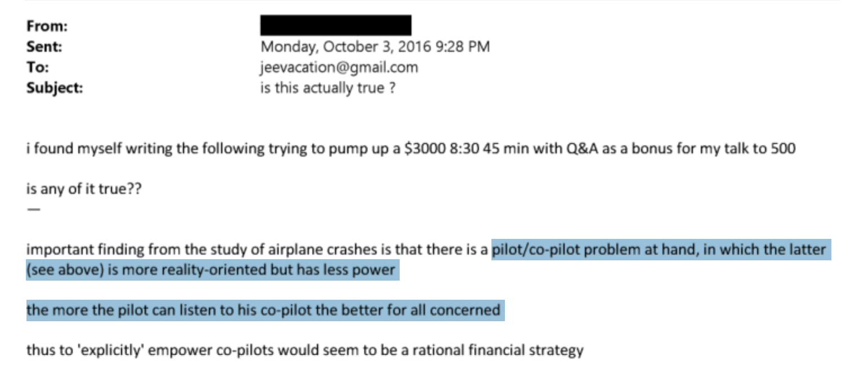Click the dash separator below the question line
The width and height of the screenshot is (868, 373).
pyautogui.click(x=34, y=209)
